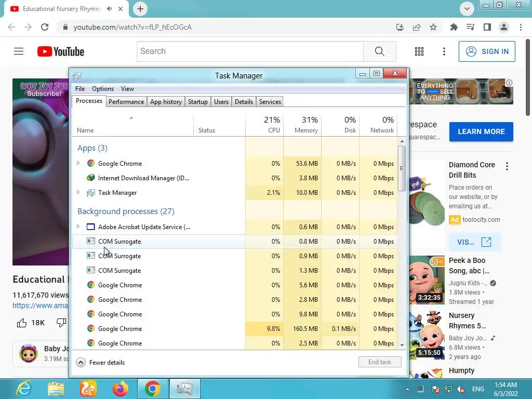Open Task Manager View menu
532x399 pixels.
pyautogui.click(x=127, y=88)
